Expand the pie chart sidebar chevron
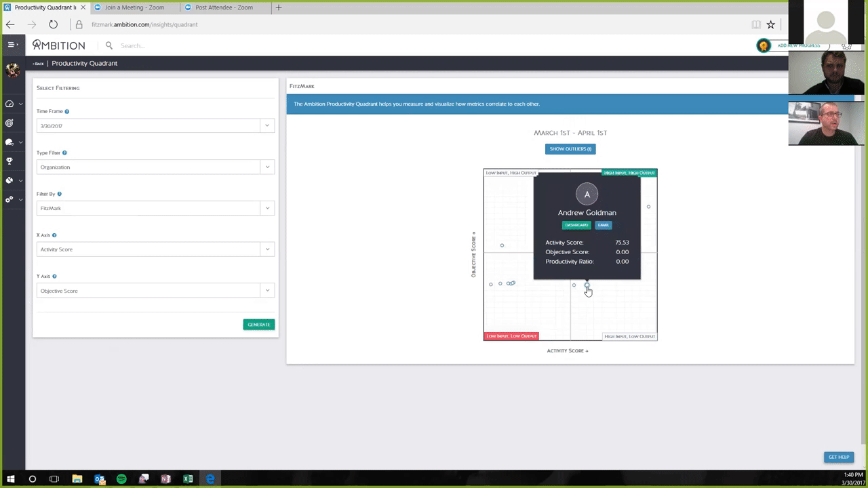The image size is (868, 488). point(20,181)
